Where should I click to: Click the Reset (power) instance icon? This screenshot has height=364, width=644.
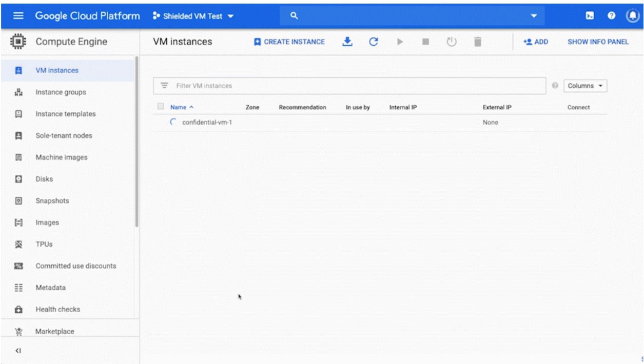coord(452,42)
